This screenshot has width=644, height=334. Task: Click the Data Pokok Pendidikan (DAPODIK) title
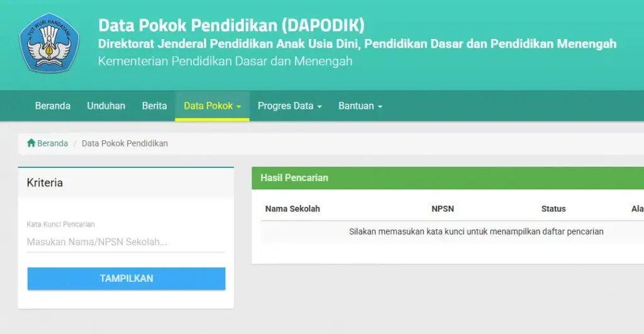(x=231, y=25)
